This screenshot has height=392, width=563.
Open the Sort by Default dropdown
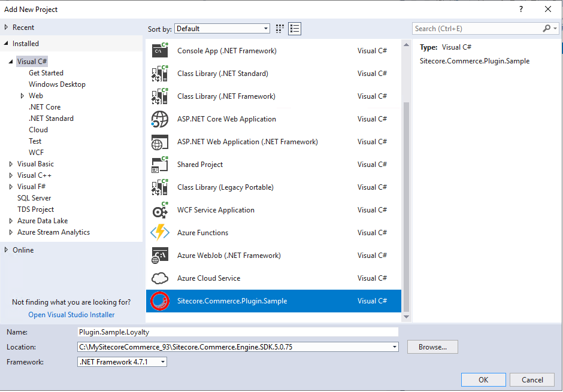[222, 29]
